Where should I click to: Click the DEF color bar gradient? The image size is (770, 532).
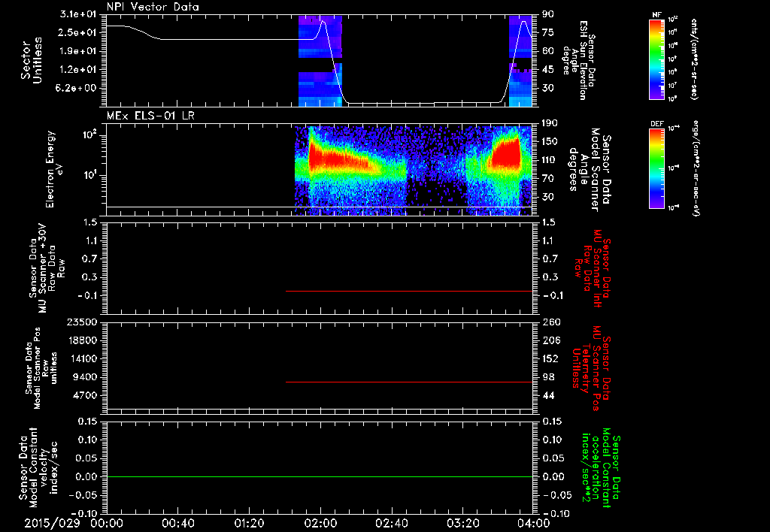pos(656,168)
